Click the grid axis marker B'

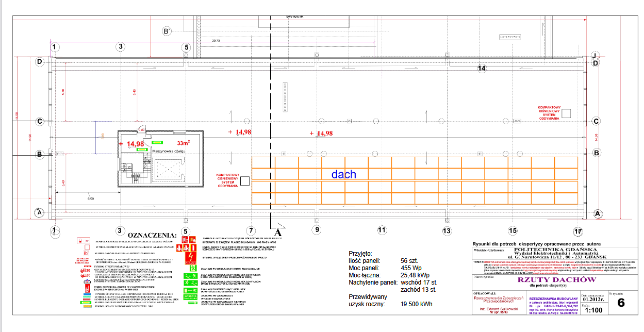click(167, 31)
